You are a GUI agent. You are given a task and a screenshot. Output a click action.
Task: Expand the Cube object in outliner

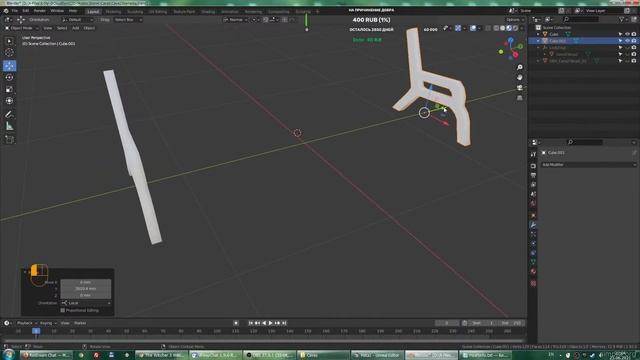click(x=538, y=34)
